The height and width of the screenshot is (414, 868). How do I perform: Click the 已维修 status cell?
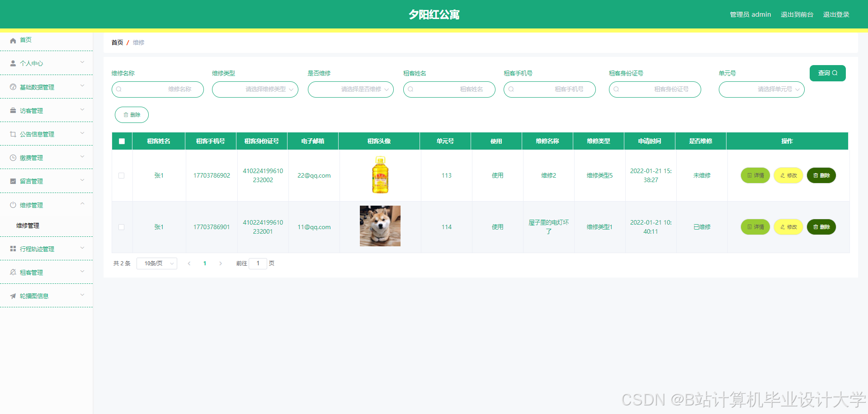[x=702, y=227]
